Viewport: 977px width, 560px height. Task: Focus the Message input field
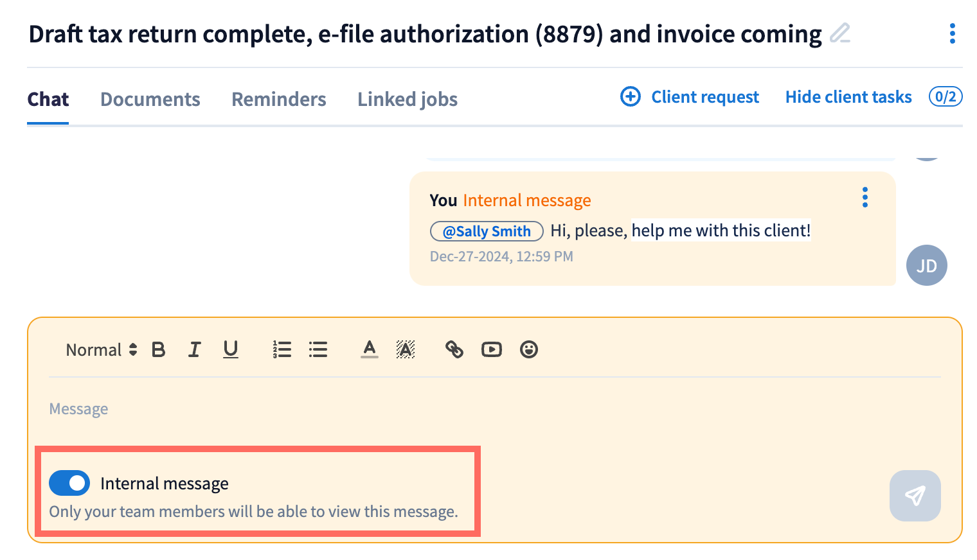click(495, 409)
